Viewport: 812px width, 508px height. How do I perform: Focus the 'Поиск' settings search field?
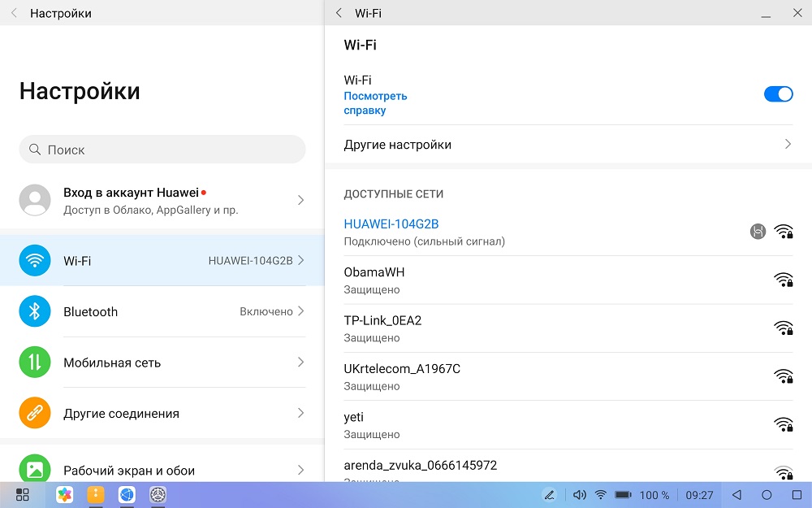click(x=162, y=150)
